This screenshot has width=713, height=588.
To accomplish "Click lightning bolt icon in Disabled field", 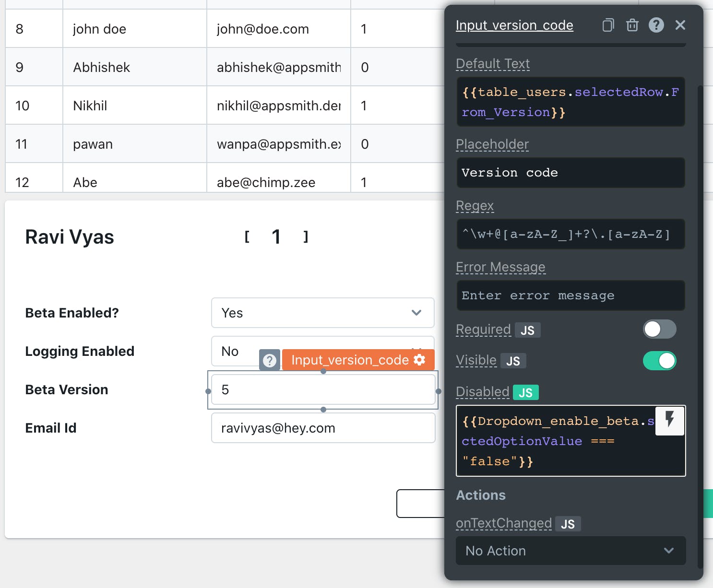I will tap(670, 420).
